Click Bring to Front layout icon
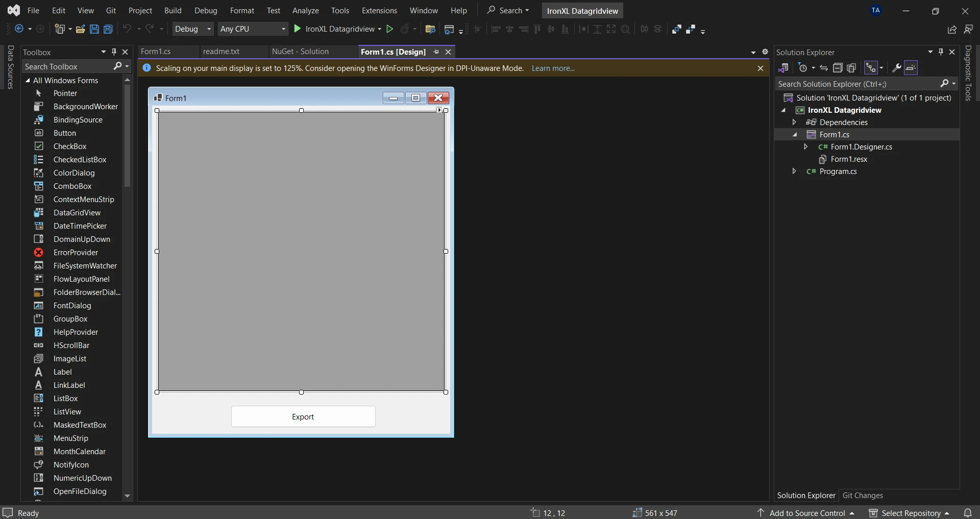This screenshot has width=980, height=519. 677,29
